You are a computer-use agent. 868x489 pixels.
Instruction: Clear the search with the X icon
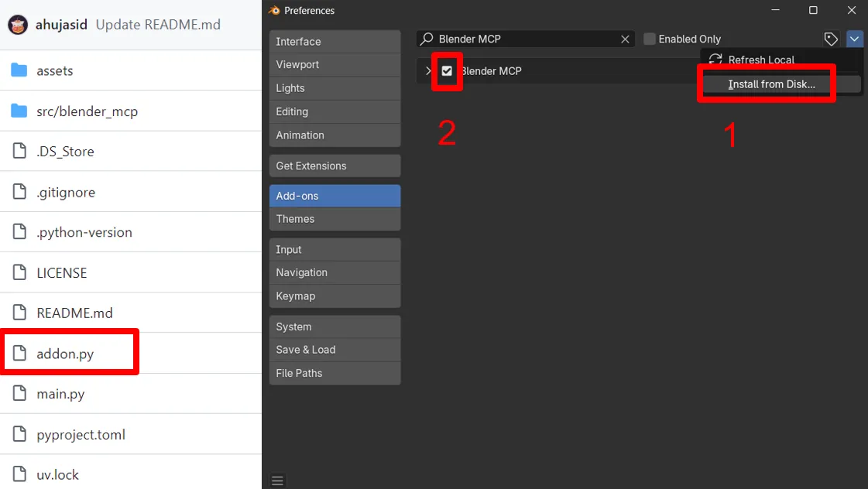[625, 39]
